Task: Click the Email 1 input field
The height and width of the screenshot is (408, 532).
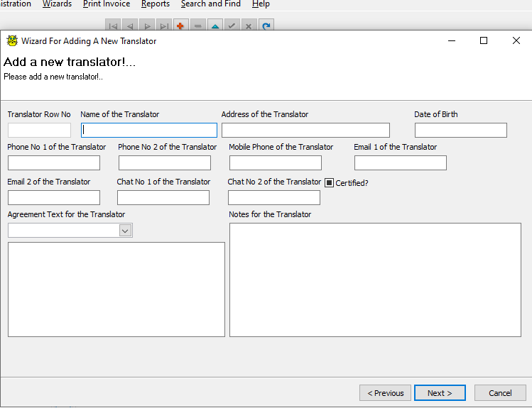Action: [401, 163]
